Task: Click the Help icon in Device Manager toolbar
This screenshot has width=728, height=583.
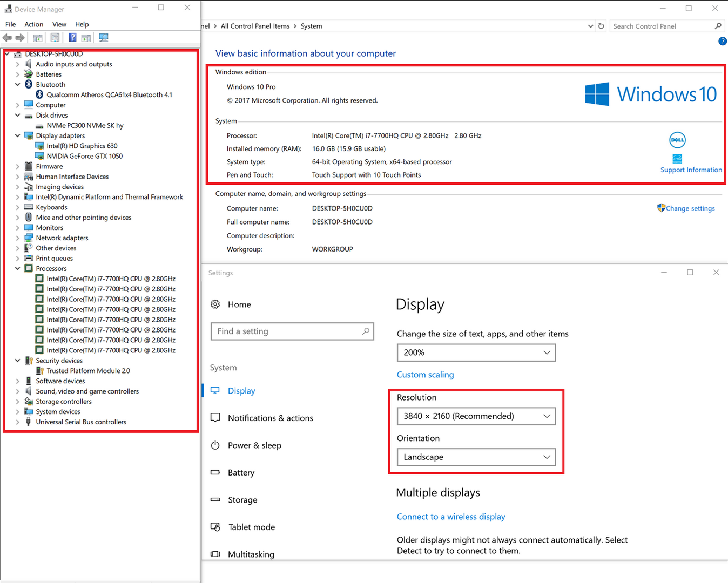Action: point(72,38)
